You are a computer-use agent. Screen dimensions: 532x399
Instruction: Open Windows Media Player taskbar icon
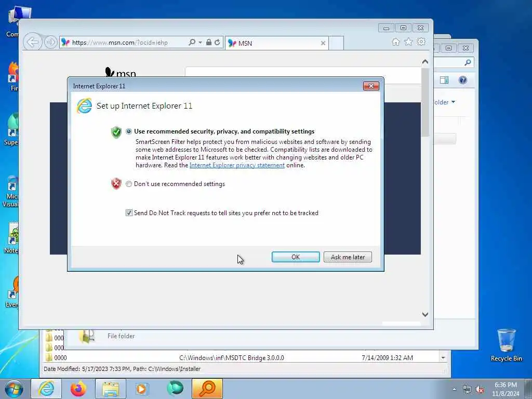point(141,389)
